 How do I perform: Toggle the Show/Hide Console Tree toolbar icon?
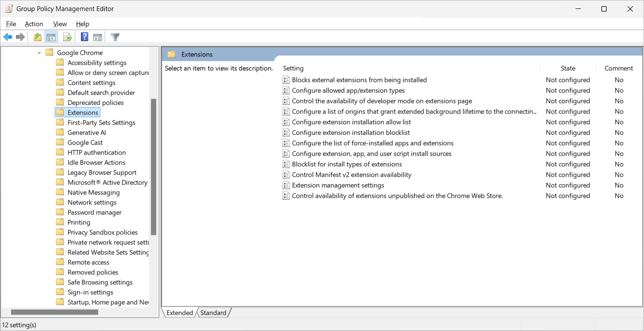[51, 37]
